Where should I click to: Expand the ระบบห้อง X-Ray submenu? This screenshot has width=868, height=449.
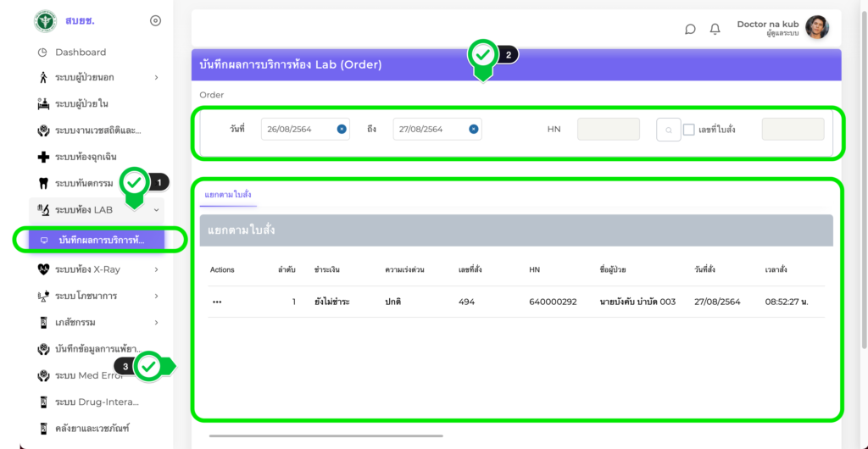point(157,269)
